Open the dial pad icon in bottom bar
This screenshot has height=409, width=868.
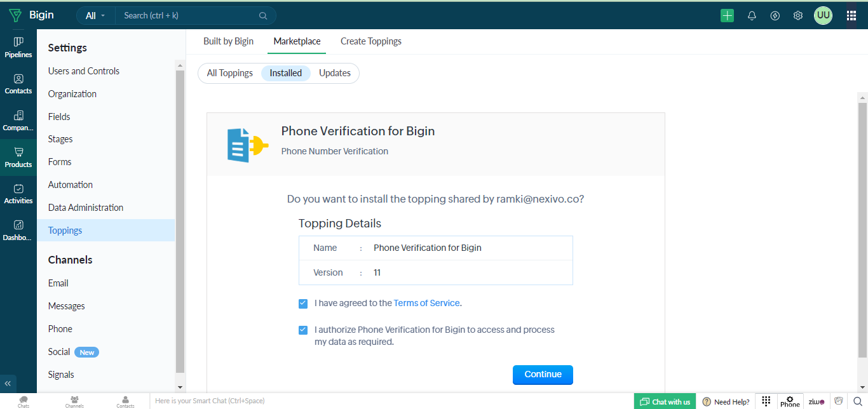click(766, 401)
